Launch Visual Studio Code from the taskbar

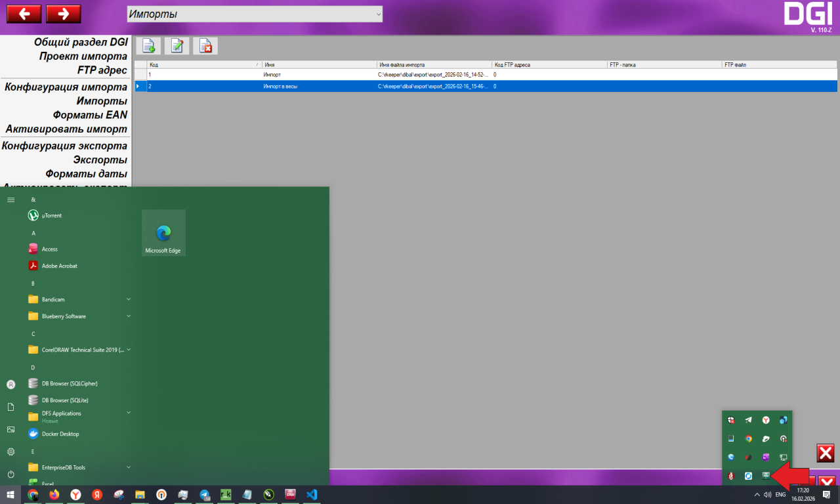(312, 494)
